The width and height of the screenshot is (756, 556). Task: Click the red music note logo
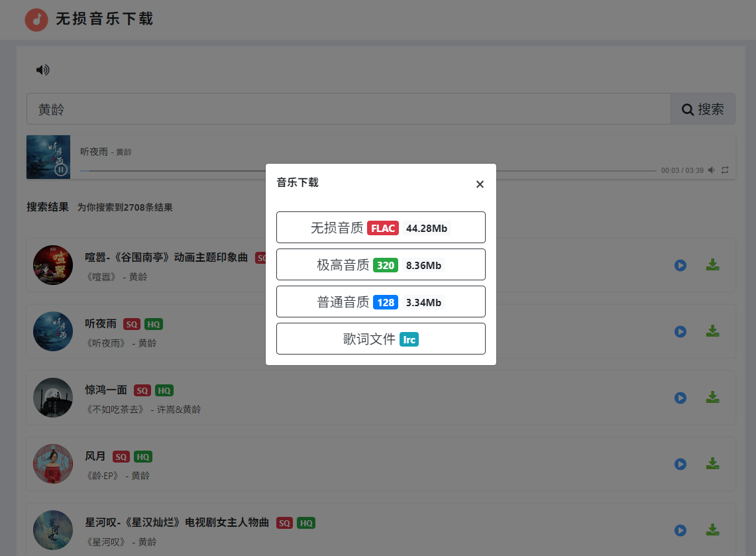pos(36,20)
